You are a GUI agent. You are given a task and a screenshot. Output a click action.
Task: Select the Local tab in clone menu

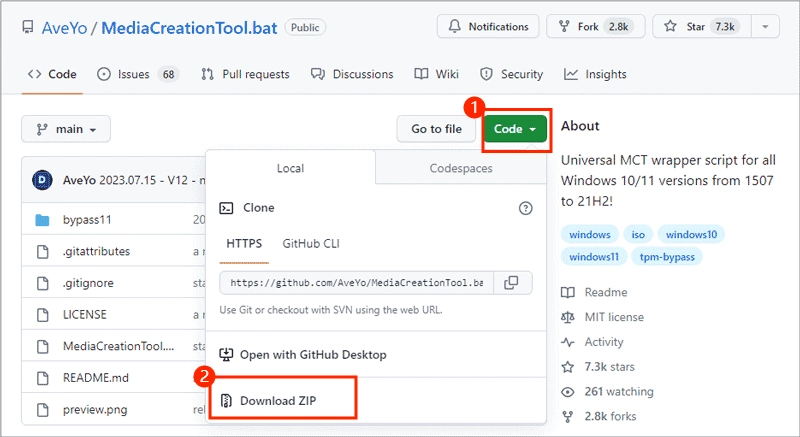coord(290,168)
